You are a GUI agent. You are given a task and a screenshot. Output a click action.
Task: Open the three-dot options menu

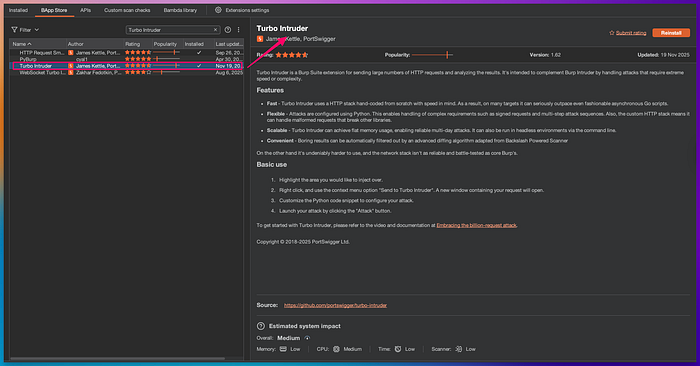point(238,30)
